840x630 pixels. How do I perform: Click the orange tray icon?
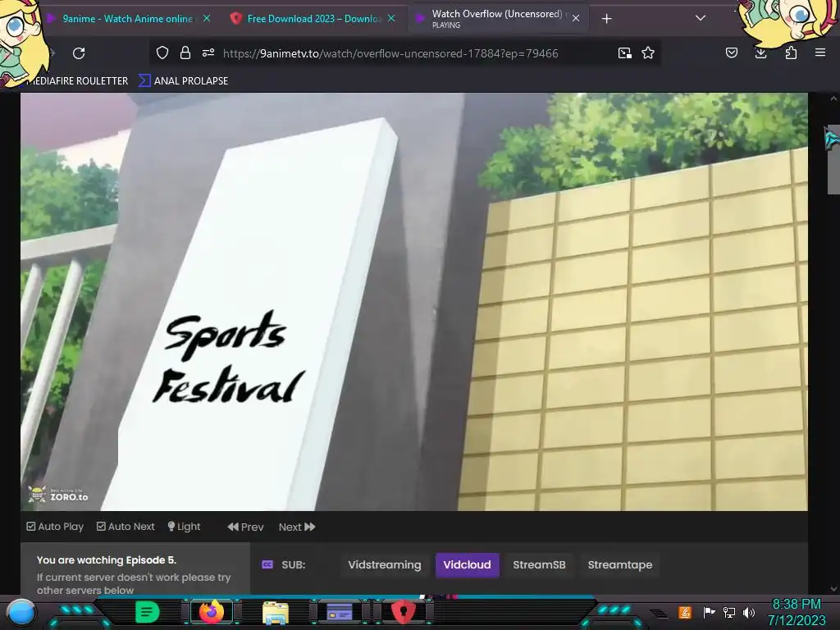(x=685, y=612)
